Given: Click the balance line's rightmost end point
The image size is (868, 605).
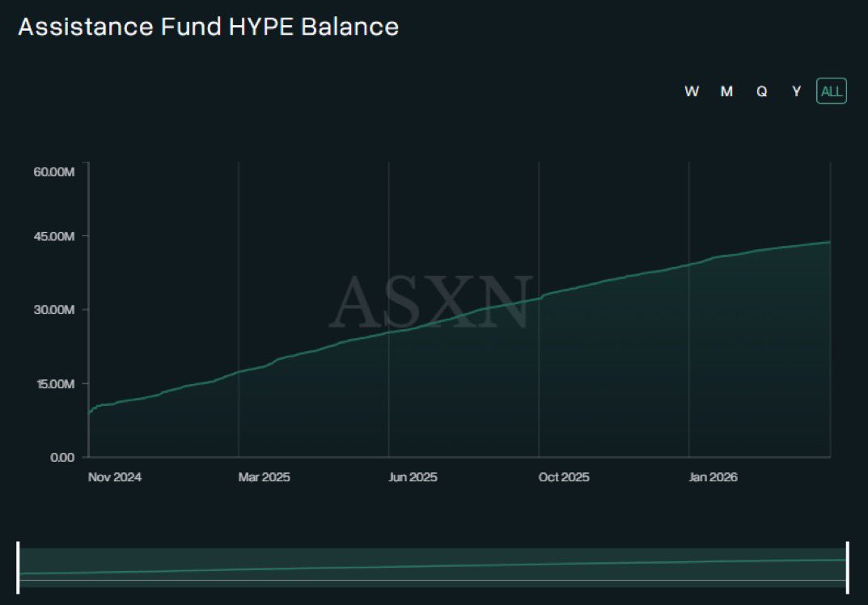Looking at the screenshot, I should [829, 242].
